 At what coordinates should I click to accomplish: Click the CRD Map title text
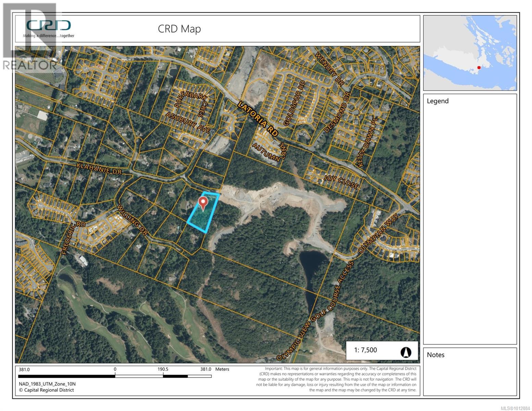(x=179, y=29)
